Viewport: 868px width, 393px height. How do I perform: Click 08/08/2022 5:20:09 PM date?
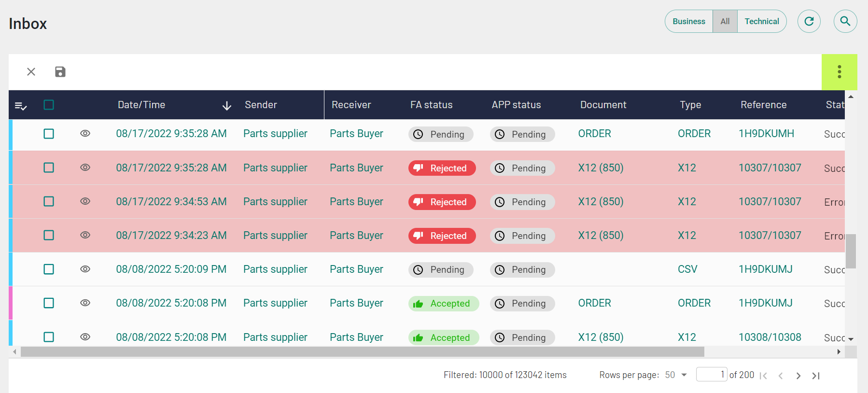point(171,269)
